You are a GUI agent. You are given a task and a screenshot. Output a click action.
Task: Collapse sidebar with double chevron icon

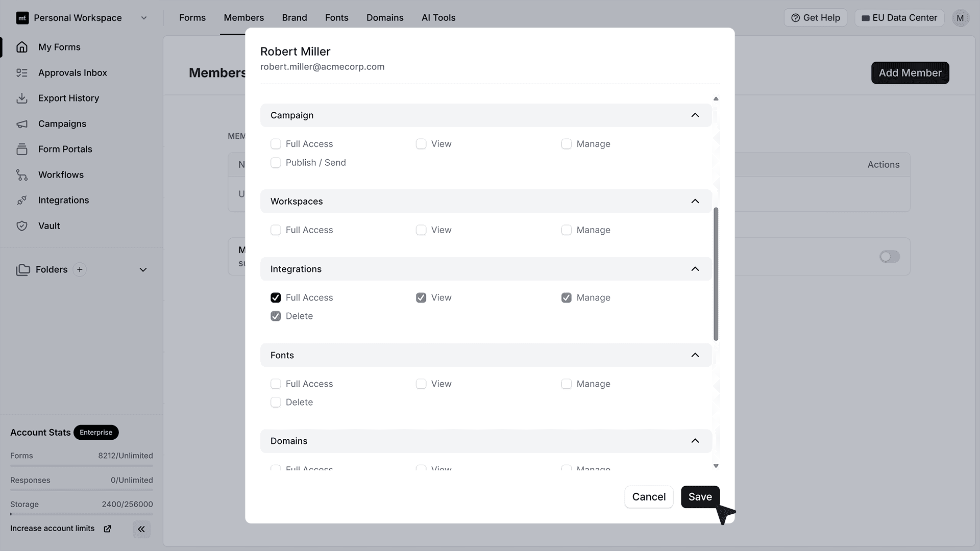pos(141,529)
